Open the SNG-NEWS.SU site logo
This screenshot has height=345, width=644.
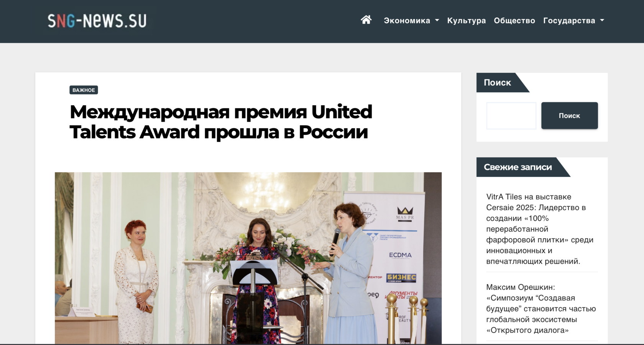tap(97, 21)
